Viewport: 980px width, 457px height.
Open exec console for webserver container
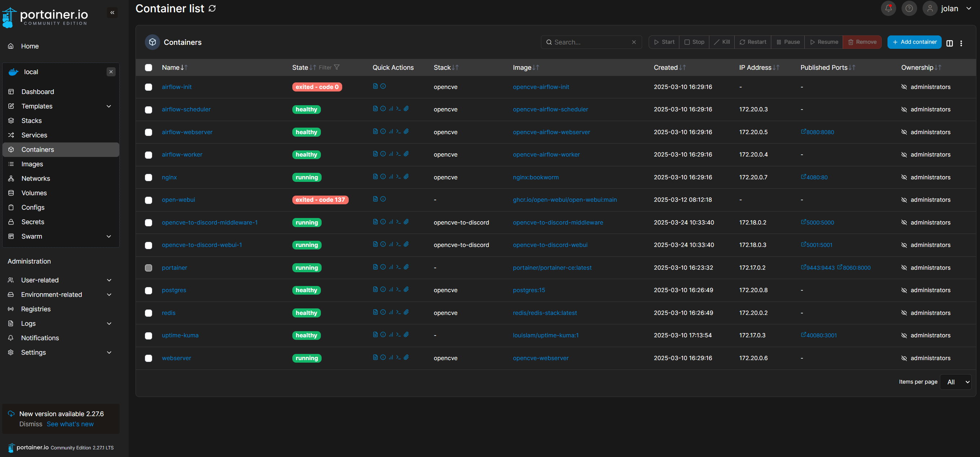(398, 357)
